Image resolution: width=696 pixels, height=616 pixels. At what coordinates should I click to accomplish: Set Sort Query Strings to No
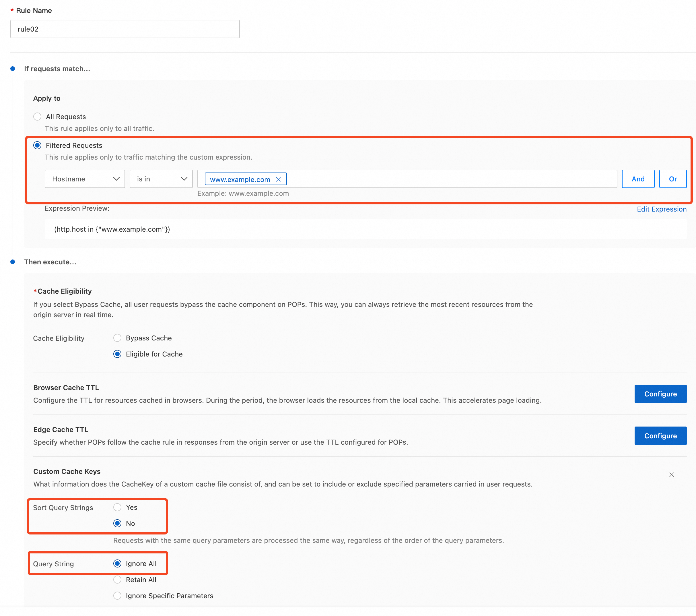click(x=117, y=523)
